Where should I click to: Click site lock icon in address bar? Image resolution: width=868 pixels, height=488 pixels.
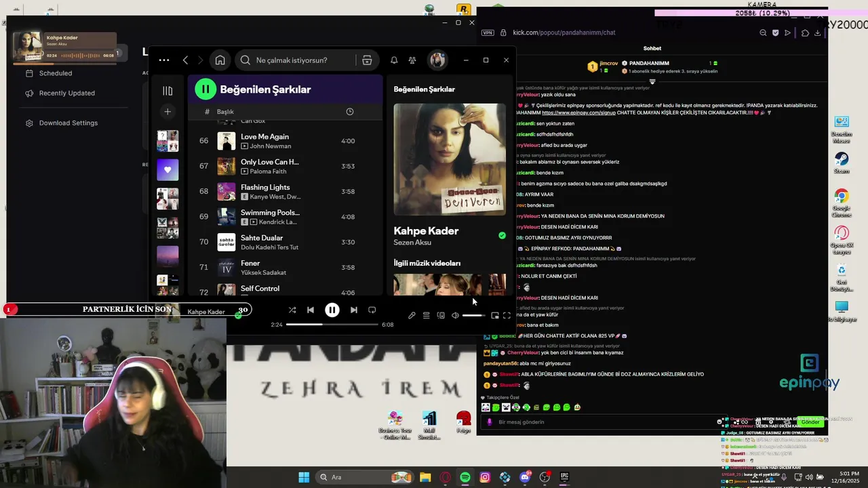point(503,33)
